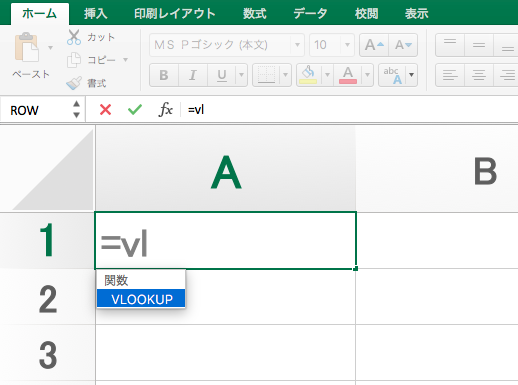This screenshot has height=385, width=518.
Task: Open the fill color dropdown arrow
Action: [327, 75]
